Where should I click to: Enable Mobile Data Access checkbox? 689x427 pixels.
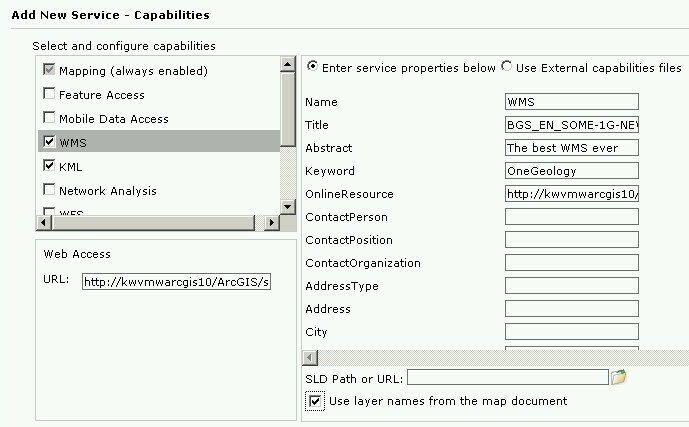coord(49,117)
